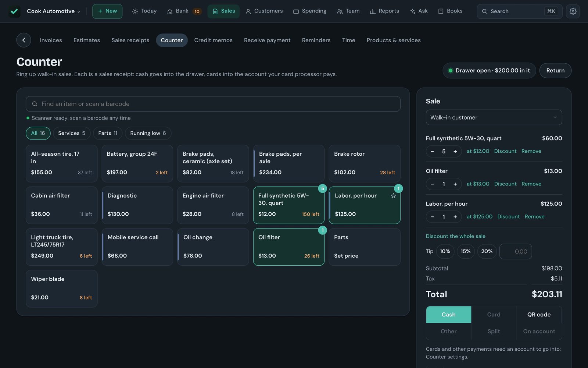
Task: Add Wiper blade item to sale
Action: pos(62,289)
